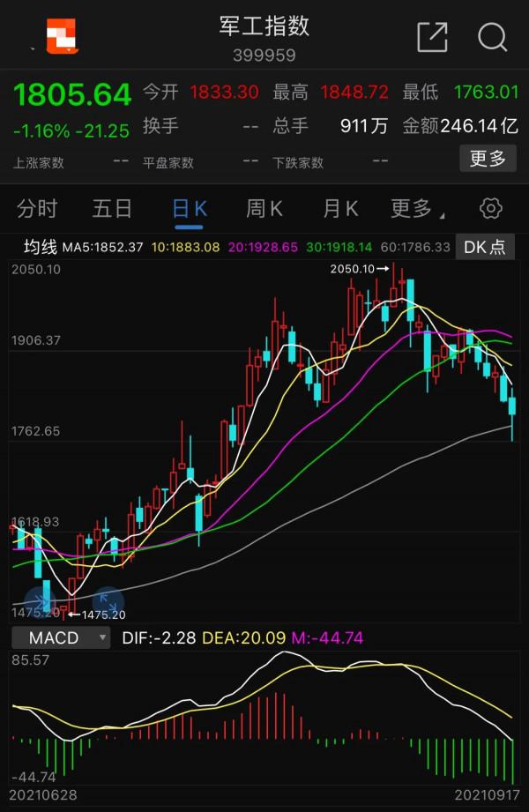Select the 日K tab

(x=189, y=208)
